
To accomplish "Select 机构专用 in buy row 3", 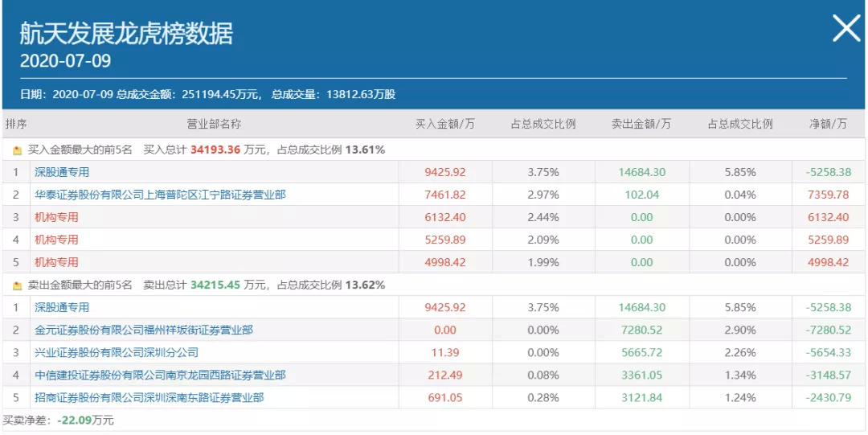I will click(x=56, y=217).
